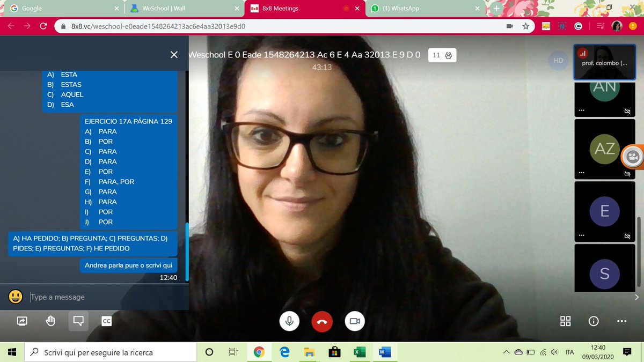The width and height of the screenshot is (644, 362).
Task: Open the Windows notification center
Action: [627, 352]
